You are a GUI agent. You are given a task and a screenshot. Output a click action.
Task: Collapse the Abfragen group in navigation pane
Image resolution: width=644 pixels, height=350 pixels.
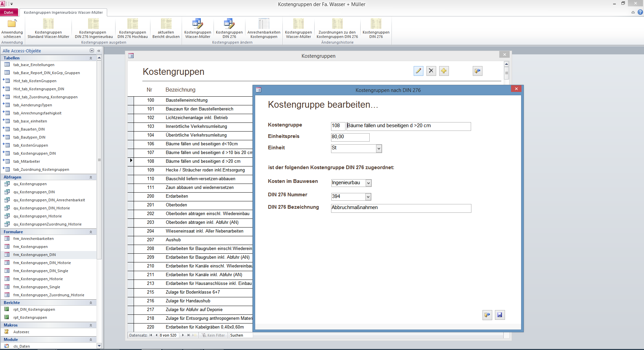[91, 177]
